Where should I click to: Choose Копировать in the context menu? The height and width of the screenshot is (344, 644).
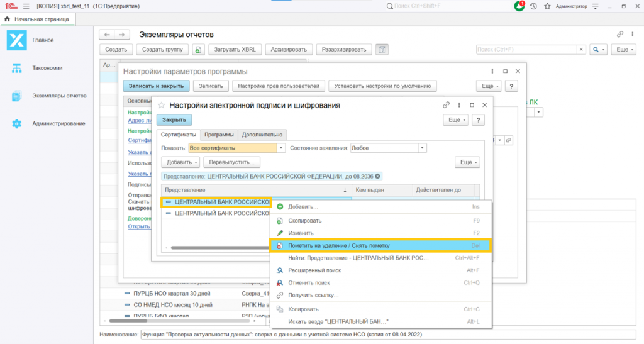380,309
